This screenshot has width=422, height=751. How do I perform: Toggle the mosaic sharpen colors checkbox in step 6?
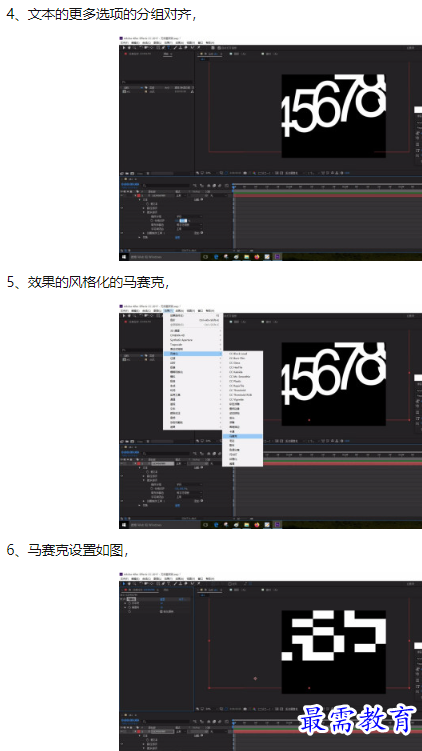click(161, 612)
